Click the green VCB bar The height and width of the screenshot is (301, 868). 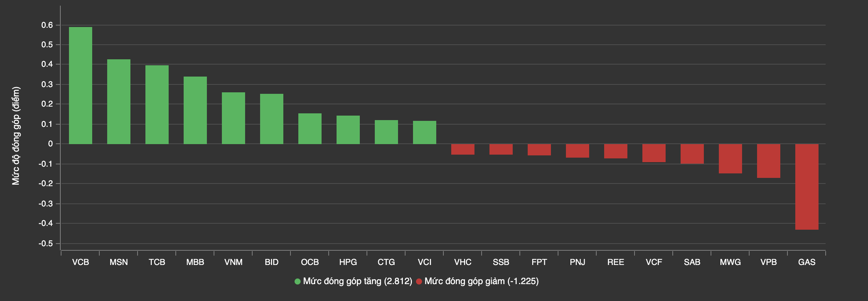click(81, 86)
